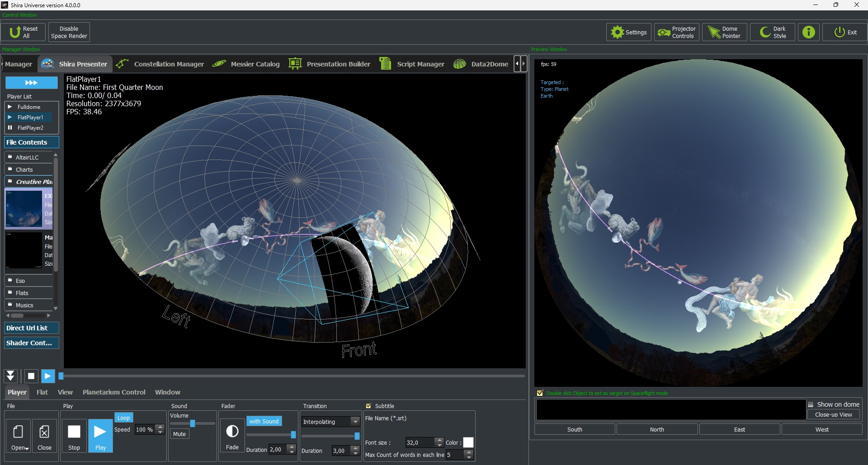868x465 pixels.
Task: Click the Fade half-circle icon button
Action: click(232, 436)
